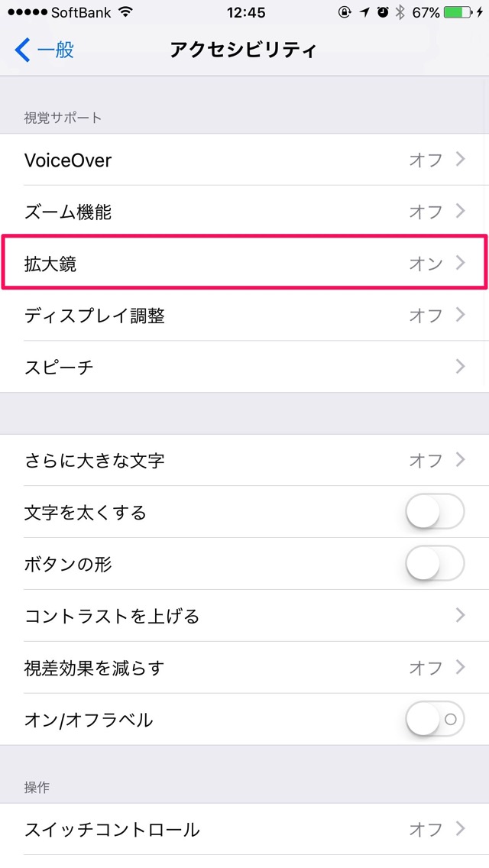Expand コントラストを上げる via its chevron

click(460, 615)
